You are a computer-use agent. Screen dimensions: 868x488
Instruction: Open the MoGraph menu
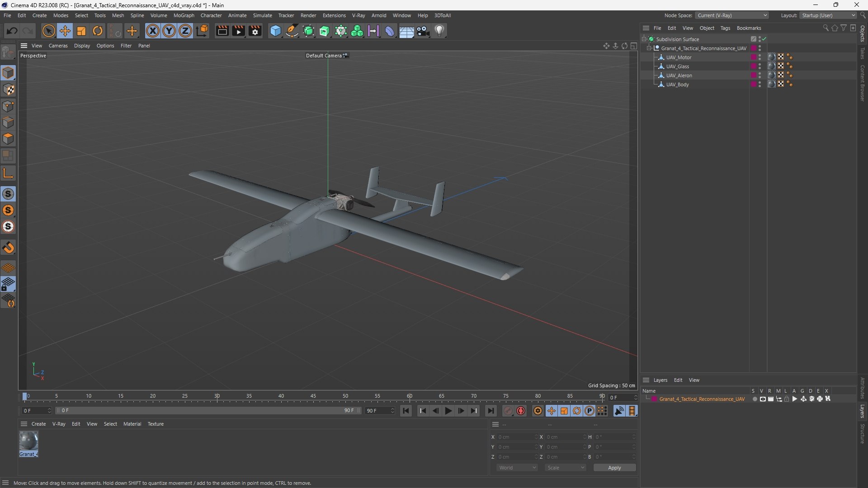pyautogui.click(x=184, y=15)
